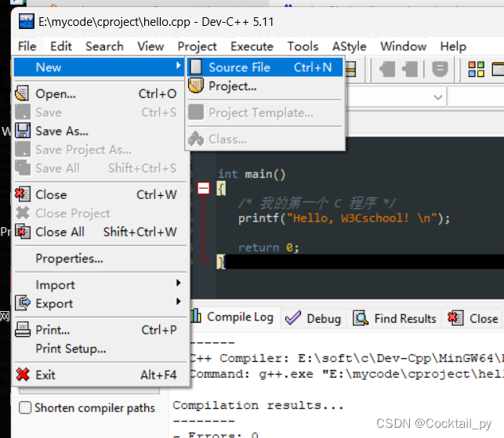Viewport: 504px width, 438px height.
Task: Click the bottom panel Close tab icon
Action: click(455, 318)
